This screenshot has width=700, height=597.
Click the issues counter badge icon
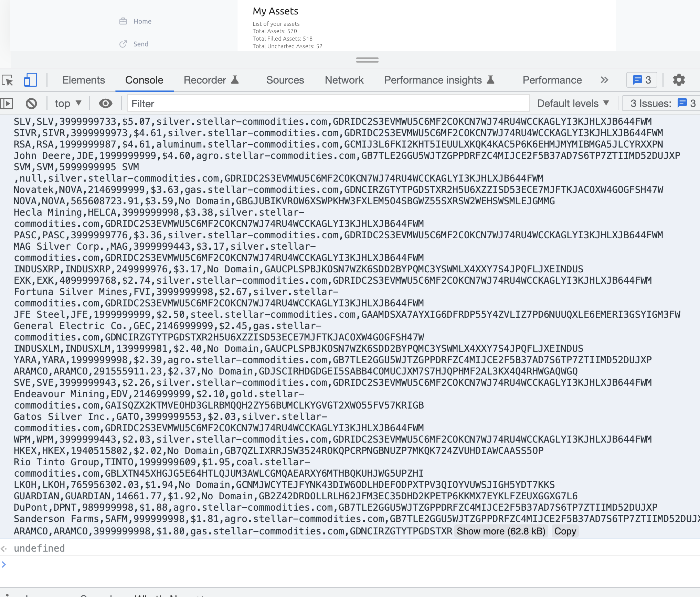pos(641,80)
